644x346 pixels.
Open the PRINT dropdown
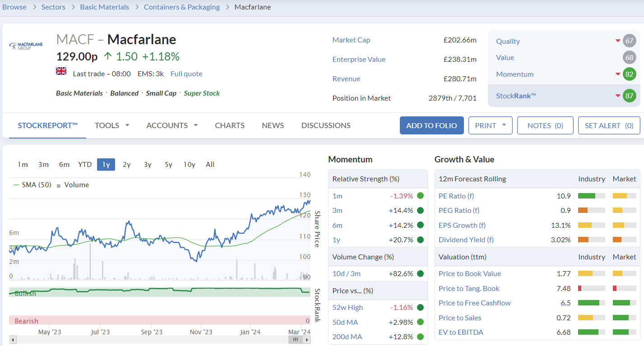pos(491,125)
